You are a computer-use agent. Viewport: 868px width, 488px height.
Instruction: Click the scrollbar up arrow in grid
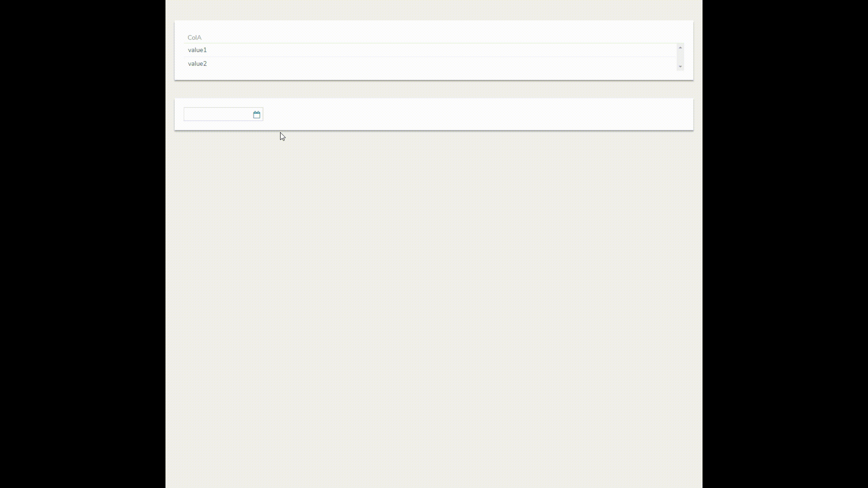(680, 47)
